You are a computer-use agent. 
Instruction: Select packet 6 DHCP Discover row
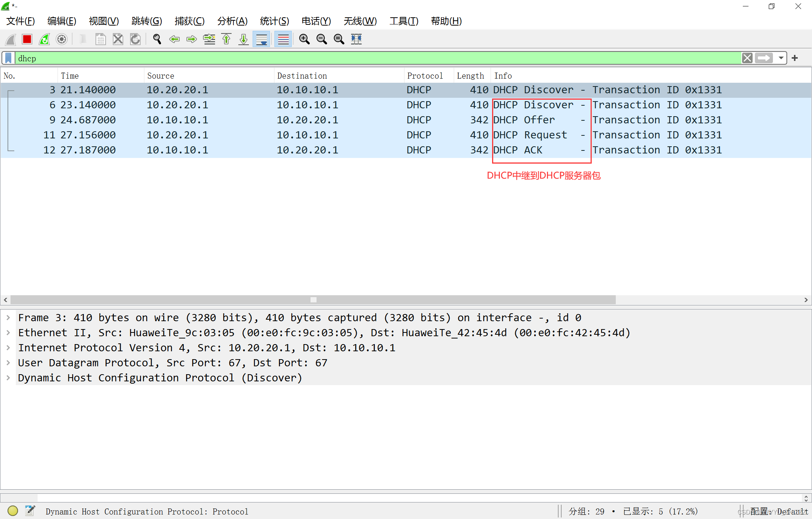pos(406,105)
